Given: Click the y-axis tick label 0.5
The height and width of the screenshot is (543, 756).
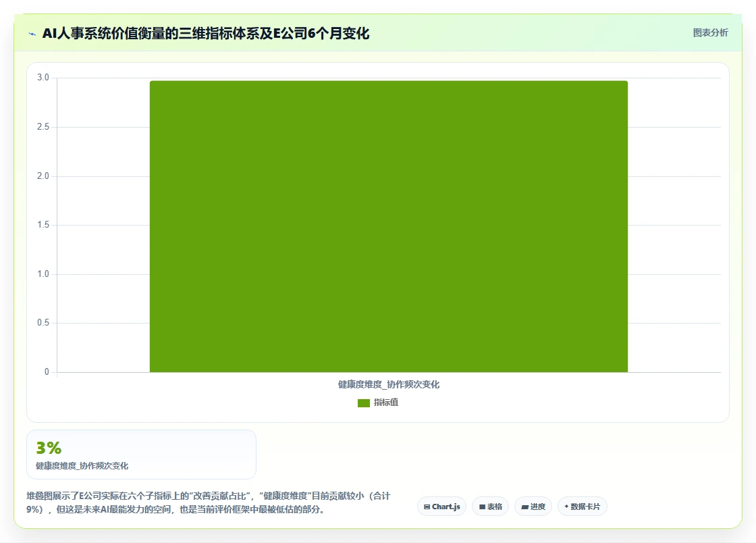Looking at the screenshot, I should point(43,323).
